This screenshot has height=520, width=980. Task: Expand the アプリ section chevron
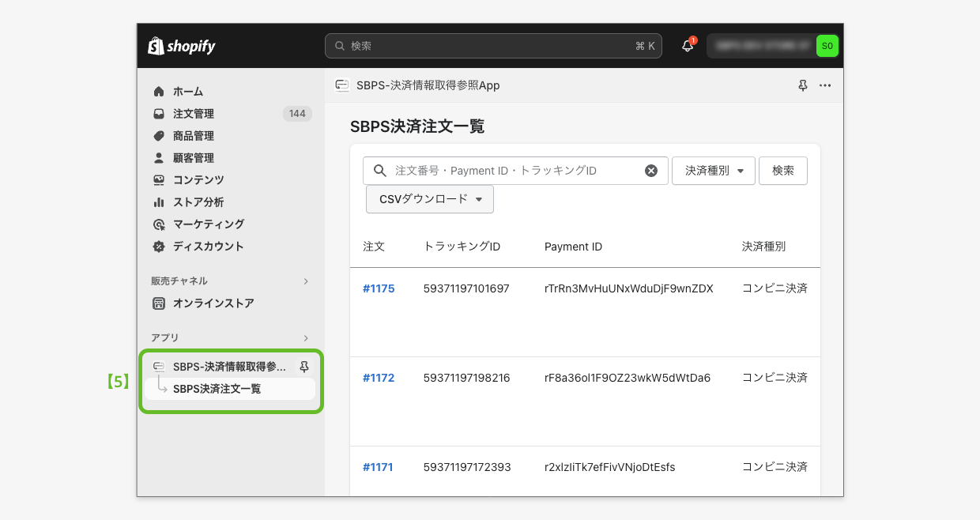click(306, 338)
